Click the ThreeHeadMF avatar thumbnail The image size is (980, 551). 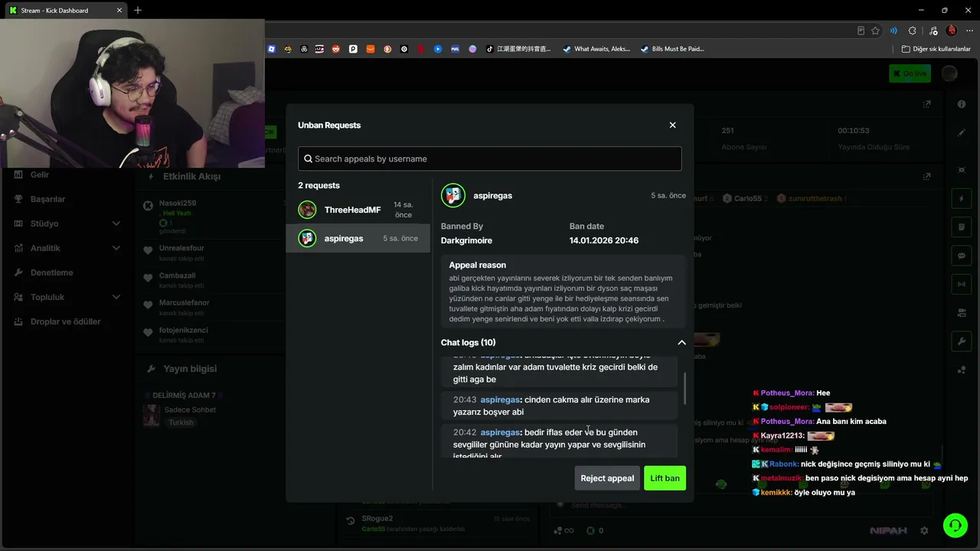coord(307,210)
